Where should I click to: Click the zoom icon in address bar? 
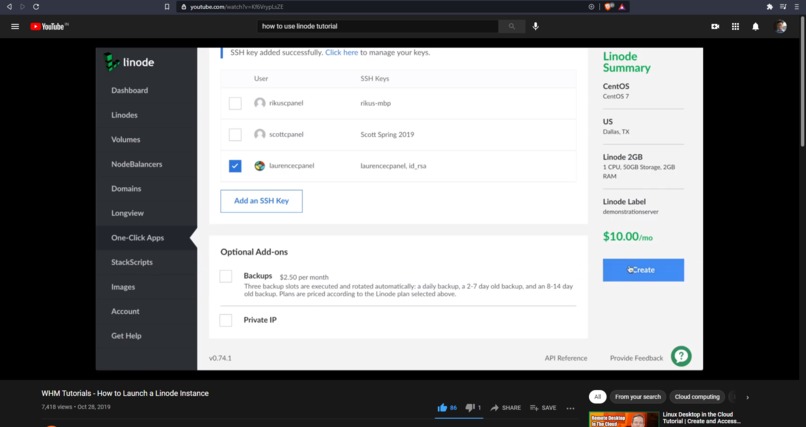591,7
